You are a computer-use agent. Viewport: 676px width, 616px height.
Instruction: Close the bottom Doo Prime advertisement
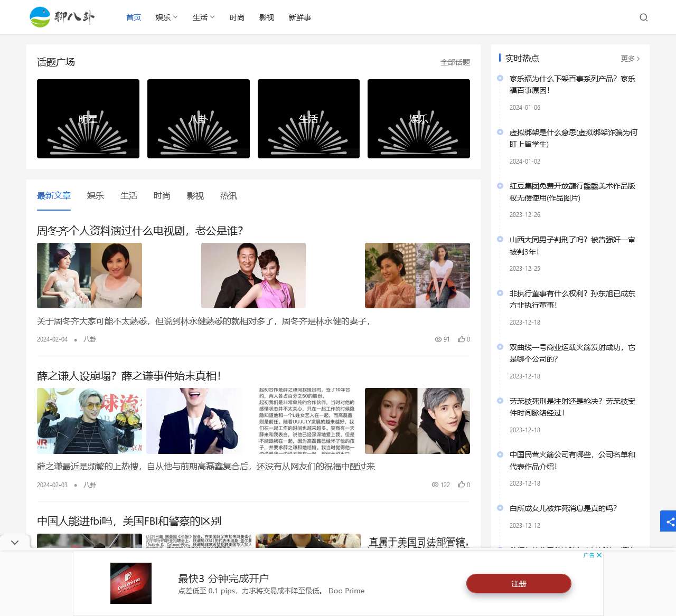(599, 555)
